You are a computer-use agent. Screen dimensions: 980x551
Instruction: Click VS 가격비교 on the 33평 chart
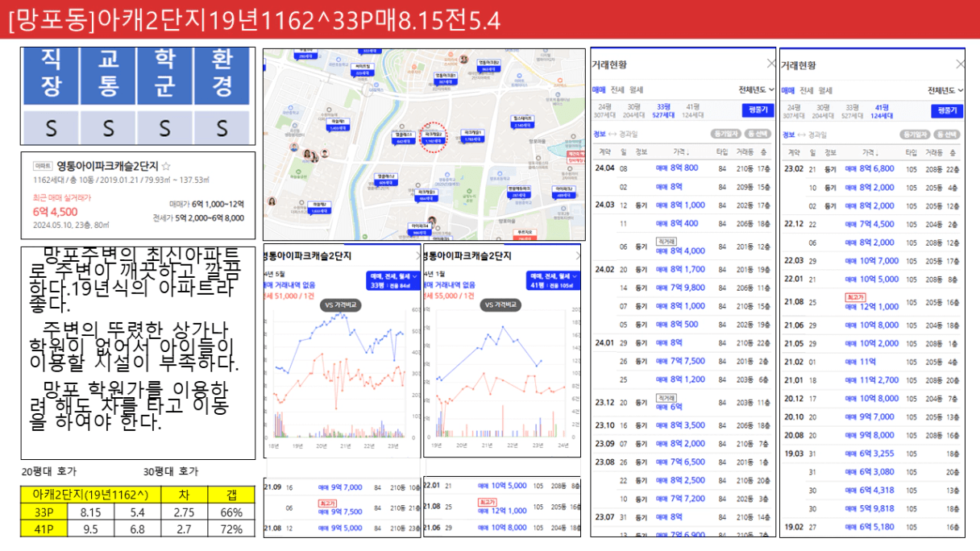342,304
